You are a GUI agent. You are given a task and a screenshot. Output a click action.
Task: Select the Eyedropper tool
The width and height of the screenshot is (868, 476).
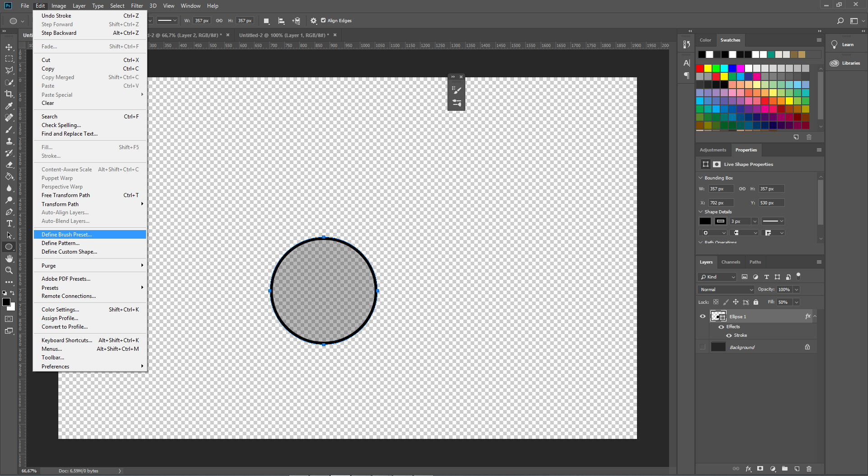click(9, 106)
